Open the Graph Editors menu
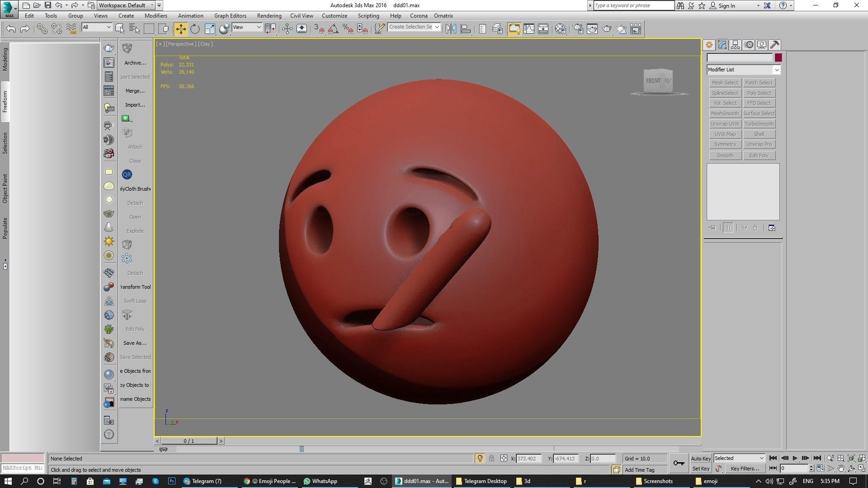This screenshot has height=488, width=868. coord(230,16)
